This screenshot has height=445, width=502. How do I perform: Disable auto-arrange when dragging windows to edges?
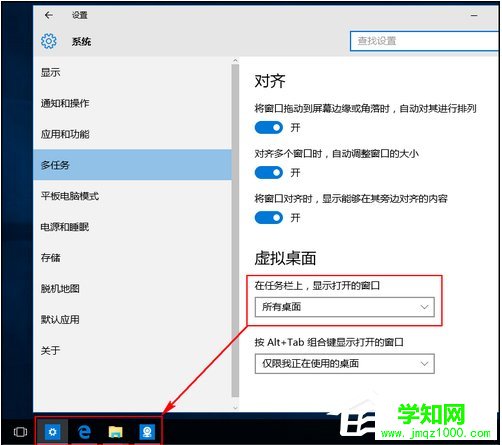click(x=269, y=127)
